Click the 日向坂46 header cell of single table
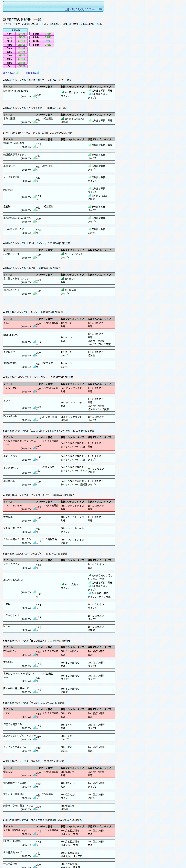 [15, 30]
